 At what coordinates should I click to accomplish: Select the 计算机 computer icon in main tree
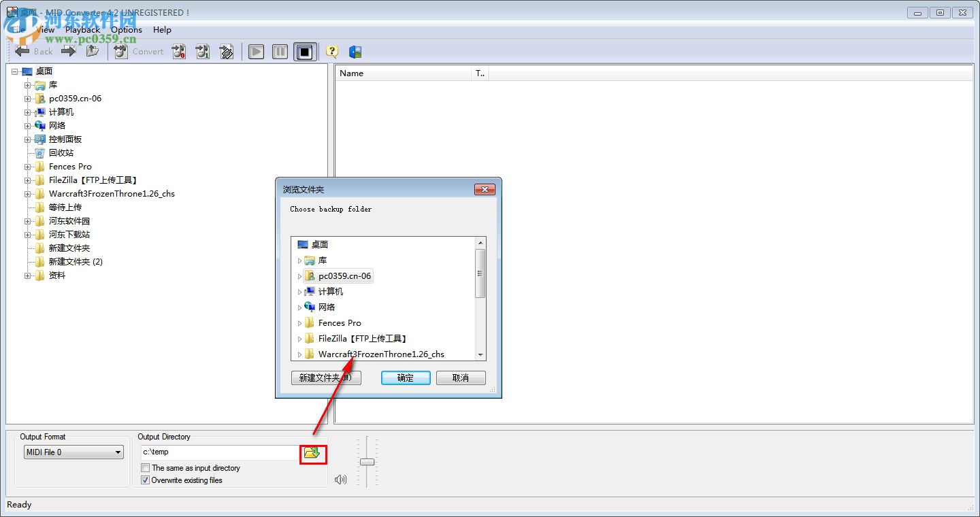pyautogui.click(x=40, y=112)
